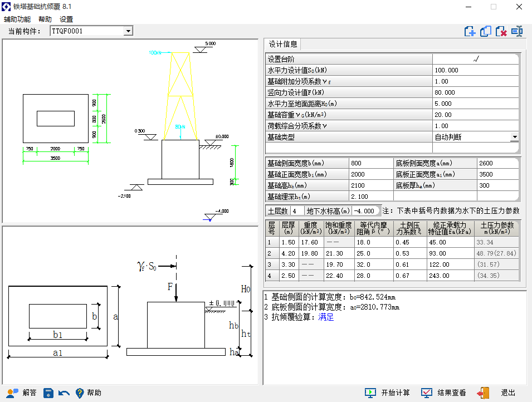
Task: Exit the program via 退出
Action: 496,393
